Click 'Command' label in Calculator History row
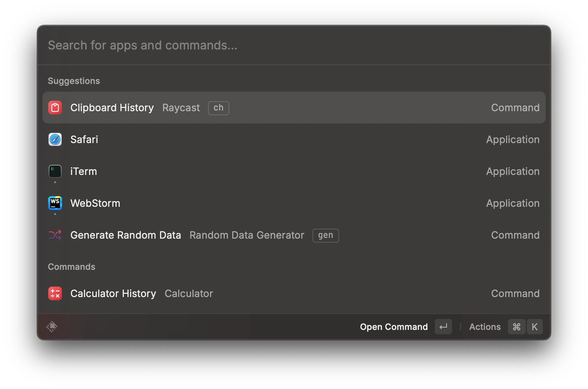Screen dimensions: 588x389 coord(515,293)
